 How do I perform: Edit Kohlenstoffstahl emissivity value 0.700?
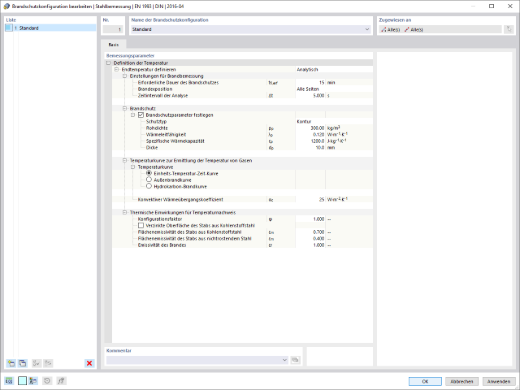point(310,232)
